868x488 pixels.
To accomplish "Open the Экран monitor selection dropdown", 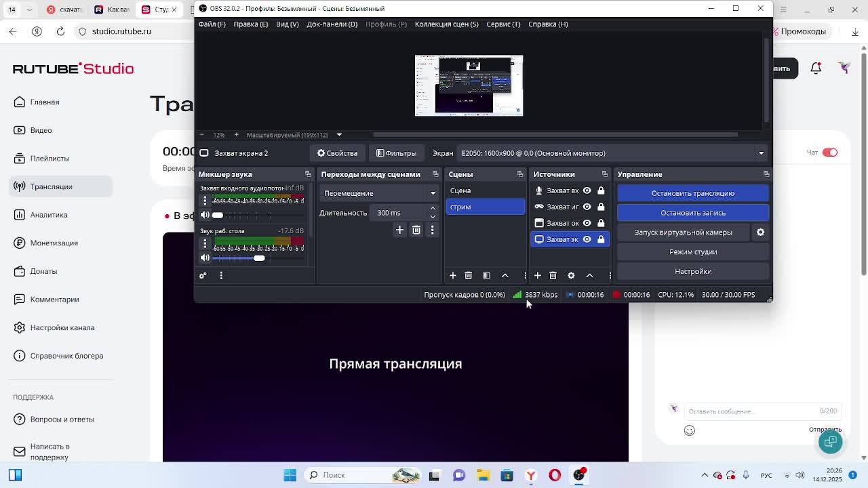I will point(612,153).
